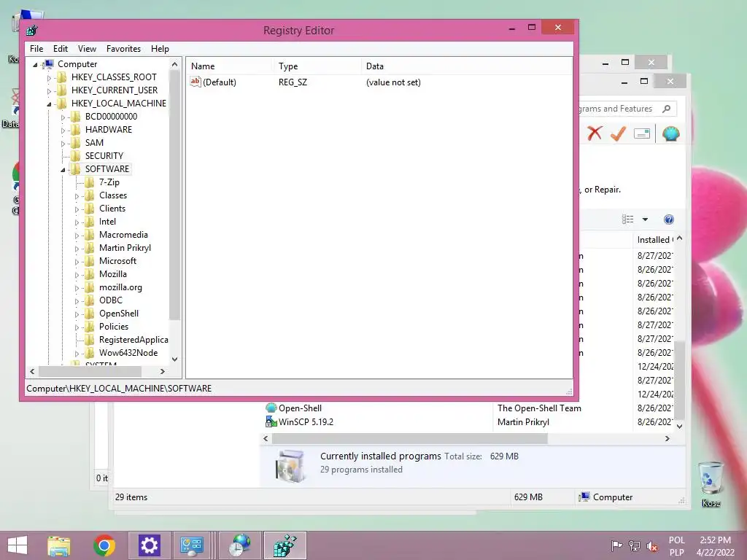Viewport: 747px width, 560px height.
Task: Select the Martin Prikryl key folder icon
Action: point(90,248)
